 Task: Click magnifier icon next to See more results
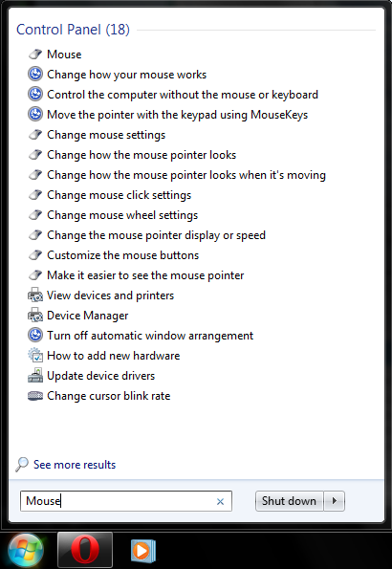[x=22, y=464]
